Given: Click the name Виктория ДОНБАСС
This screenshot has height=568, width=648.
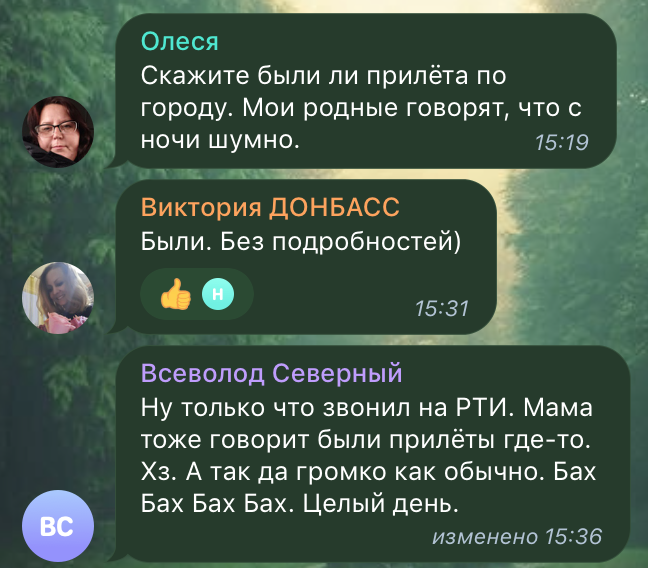Looking at the screenshot, I should point(270,207).
